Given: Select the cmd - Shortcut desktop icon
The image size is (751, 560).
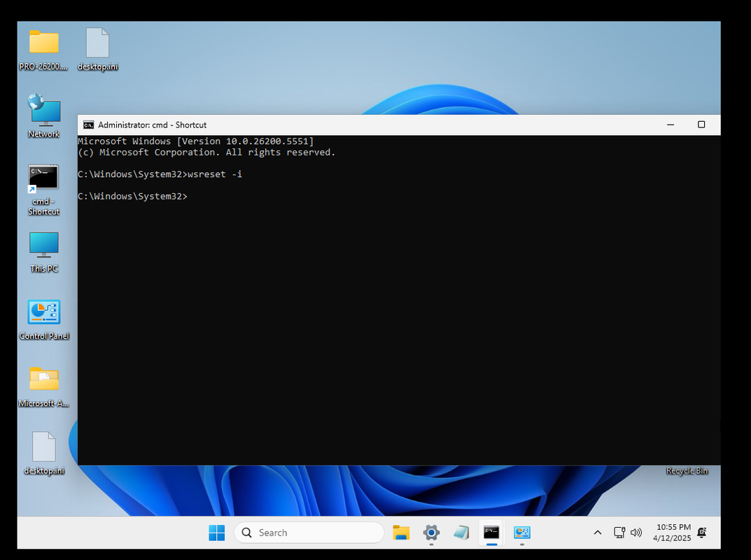Looking at the screenshot, I should [x=43, y=190].
